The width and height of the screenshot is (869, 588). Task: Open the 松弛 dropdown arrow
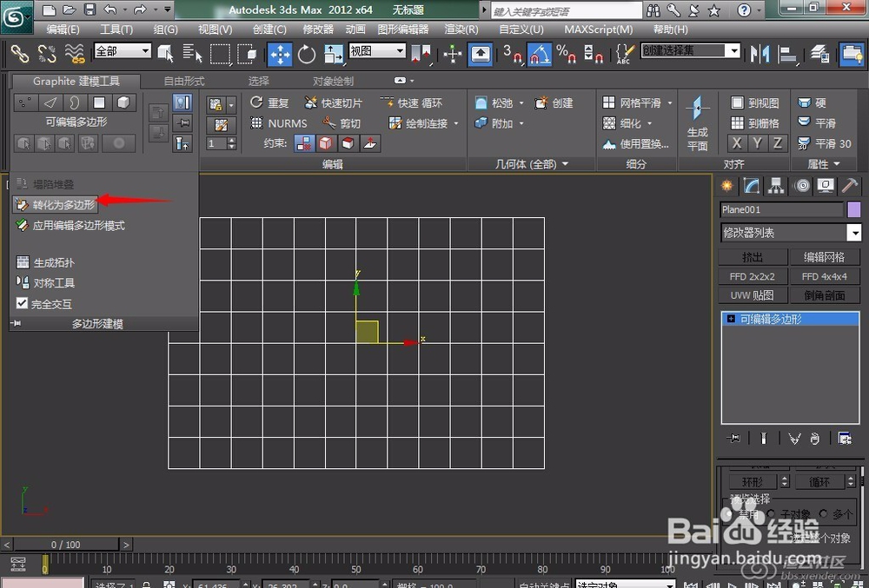521,103
